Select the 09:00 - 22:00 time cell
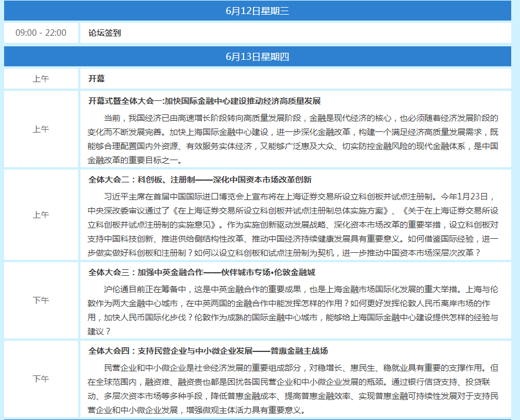Screen dimensions: 520x420 click(41, 33)
